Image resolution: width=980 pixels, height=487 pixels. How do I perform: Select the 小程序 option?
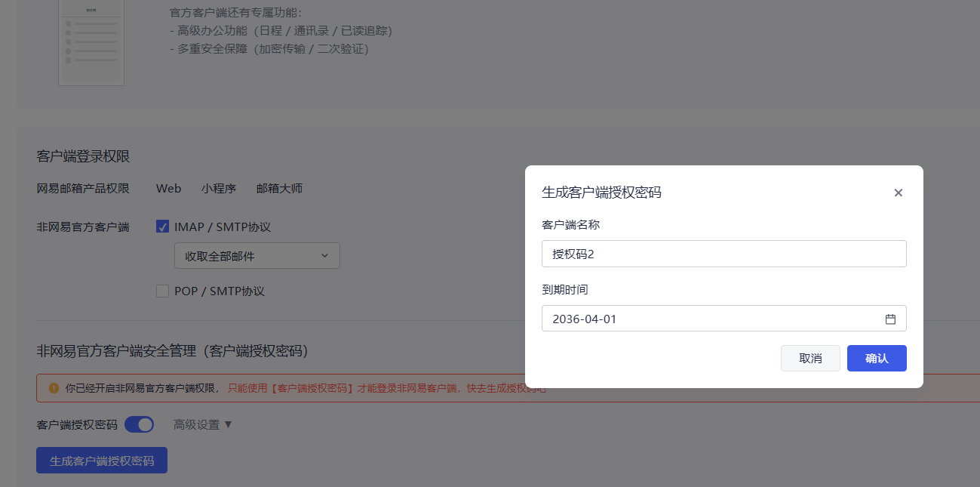click(x=219, y=188)
